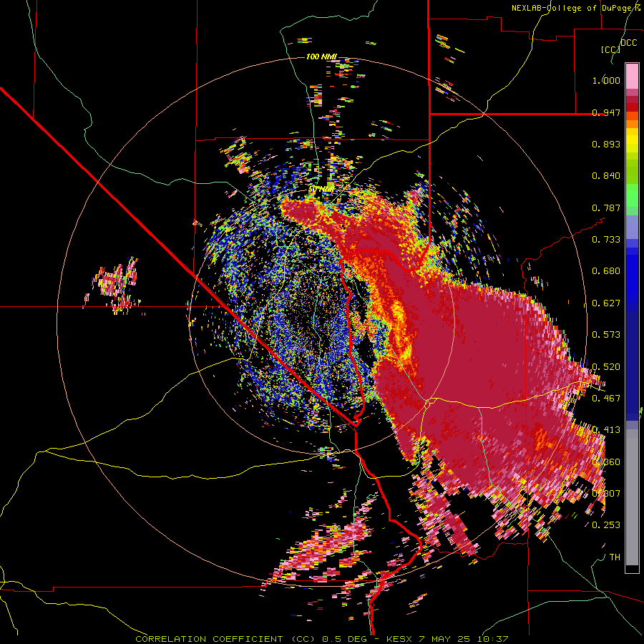
Task: Select the 0.253 legend value
Action: [x=606, y=525]
